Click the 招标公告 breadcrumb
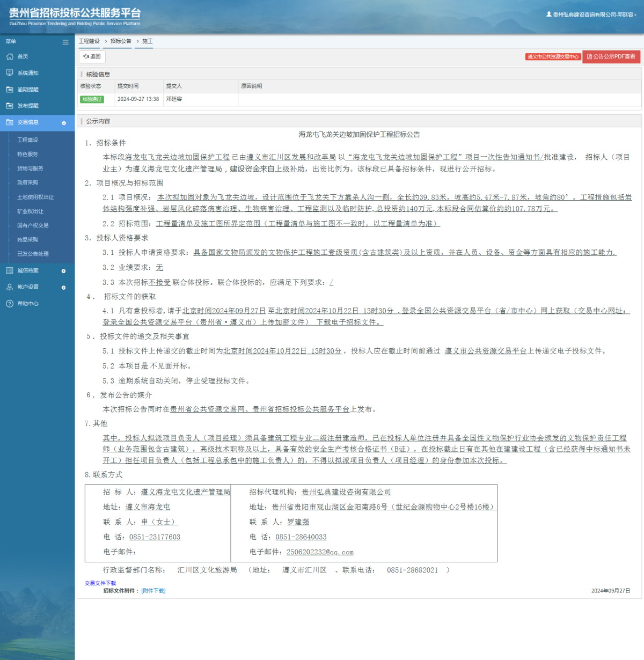Image resolution: width=644 pixels, height=660 pixels. tap(121, 41)
